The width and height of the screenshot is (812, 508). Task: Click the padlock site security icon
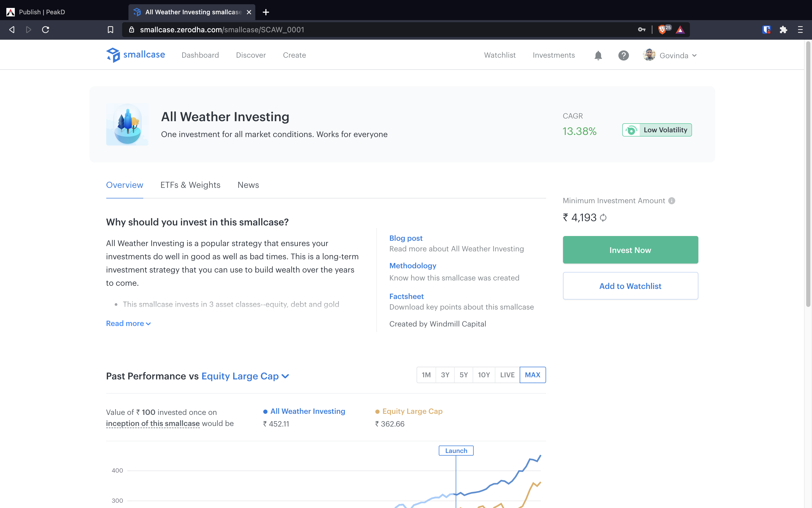pyautogui.click(x=132, y=30)
